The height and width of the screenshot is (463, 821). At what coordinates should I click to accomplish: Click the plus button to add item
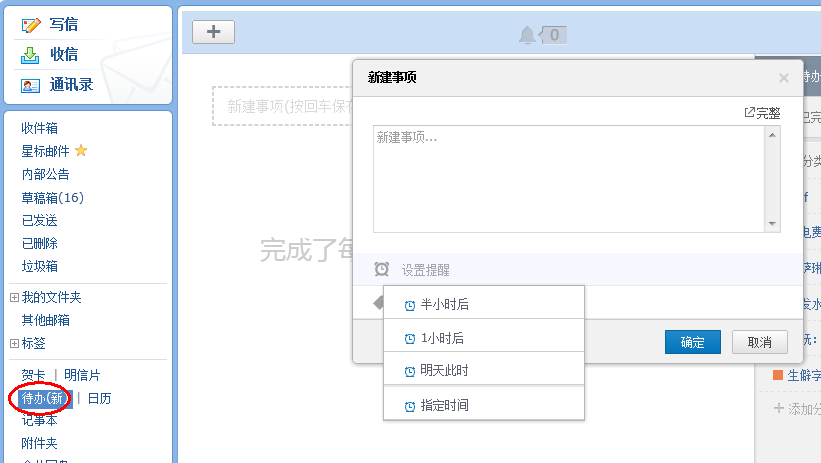pyautogui.click(x=213, y=32)
